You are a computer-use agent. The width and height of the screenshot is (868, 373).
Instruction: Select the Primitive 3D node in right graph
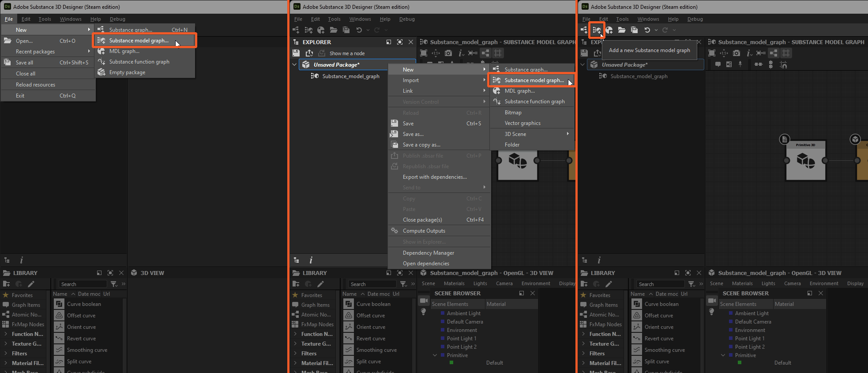806,161
